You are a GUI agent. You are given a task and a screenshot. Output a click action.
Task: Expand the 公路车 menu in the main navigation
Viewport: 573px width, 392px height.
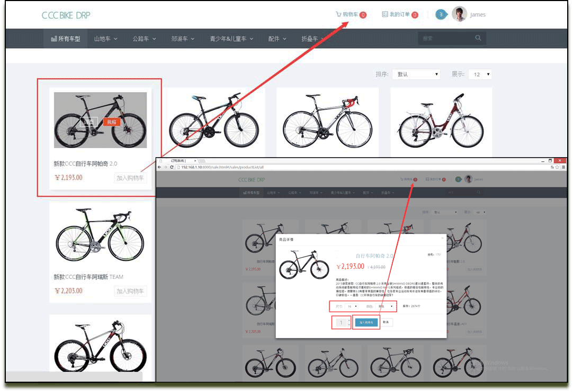click(144, 39)
